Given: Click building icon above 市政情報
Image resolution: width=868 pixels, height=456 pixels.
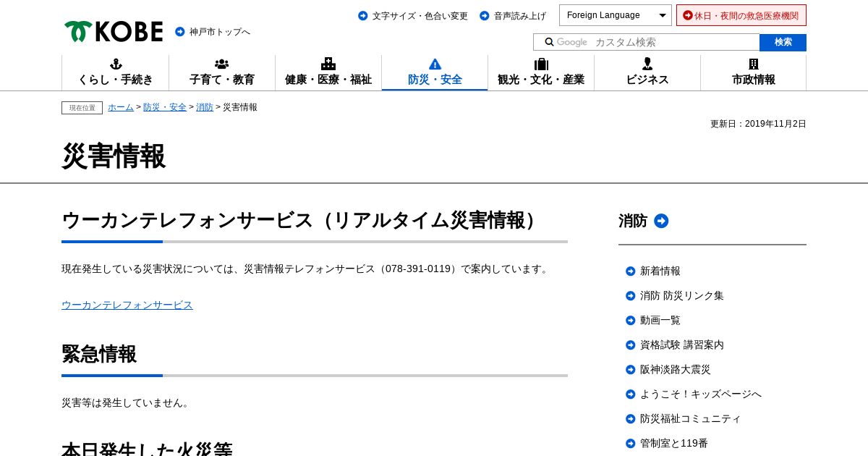Looking at the screenshot, I should [x=754, y=64].
